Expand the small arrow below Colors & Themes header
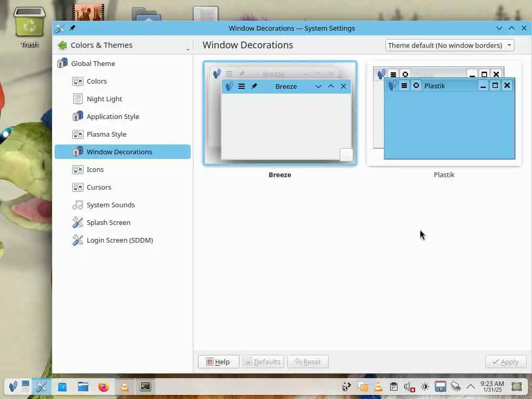 click(x=188, y=50)
